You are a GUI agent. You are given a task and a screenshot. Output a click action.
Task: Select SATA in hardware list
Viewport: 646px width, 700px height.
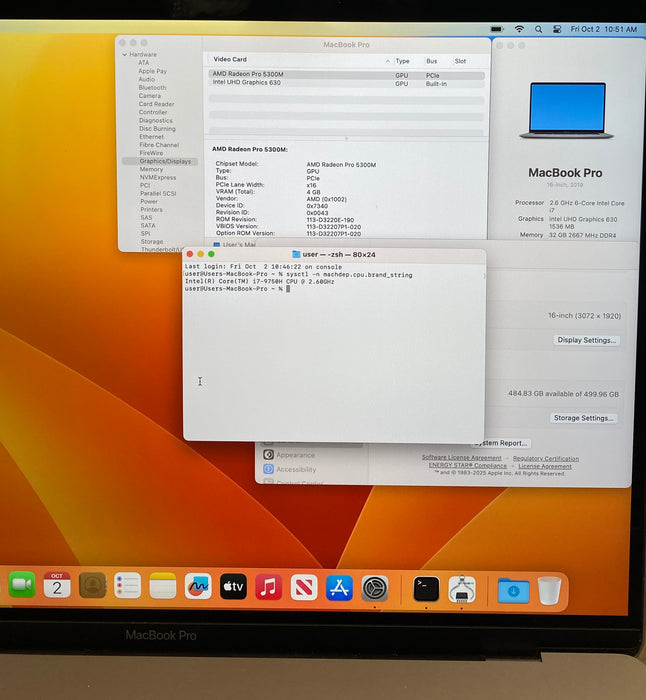(148, 225)
